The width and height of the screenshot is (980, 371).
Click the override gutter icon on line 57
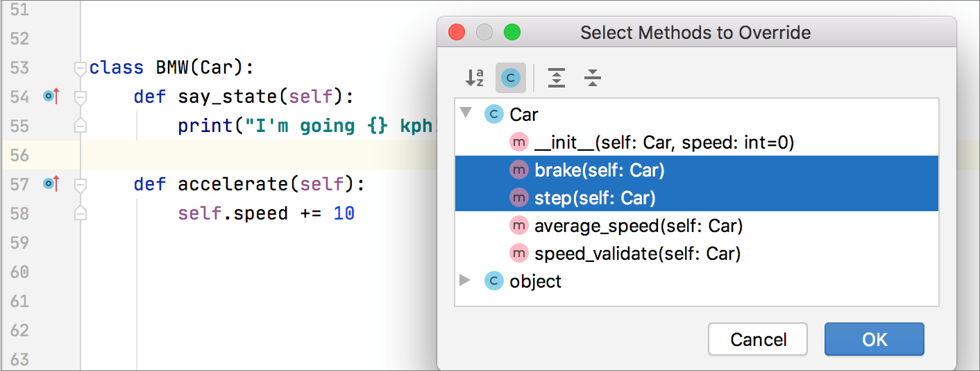point(51,184)
